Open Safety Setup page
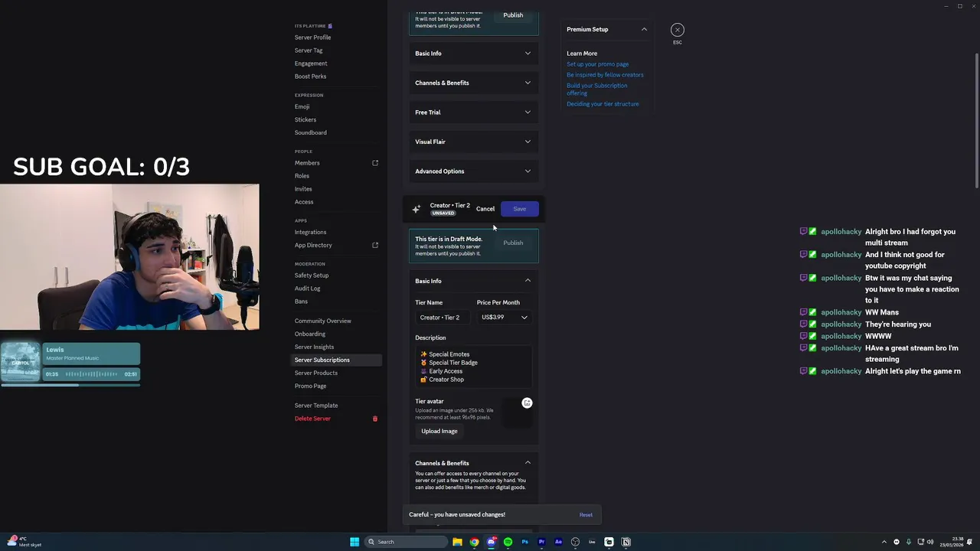Viewport: 980px width, 551px height. (x=312, y=275)
